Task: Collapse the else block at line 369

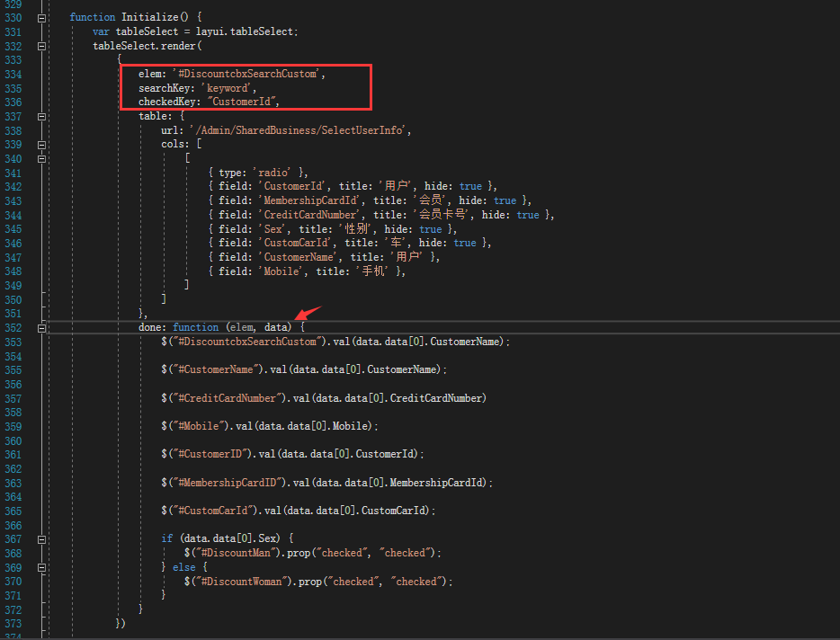Action: [x=42, y=567]
